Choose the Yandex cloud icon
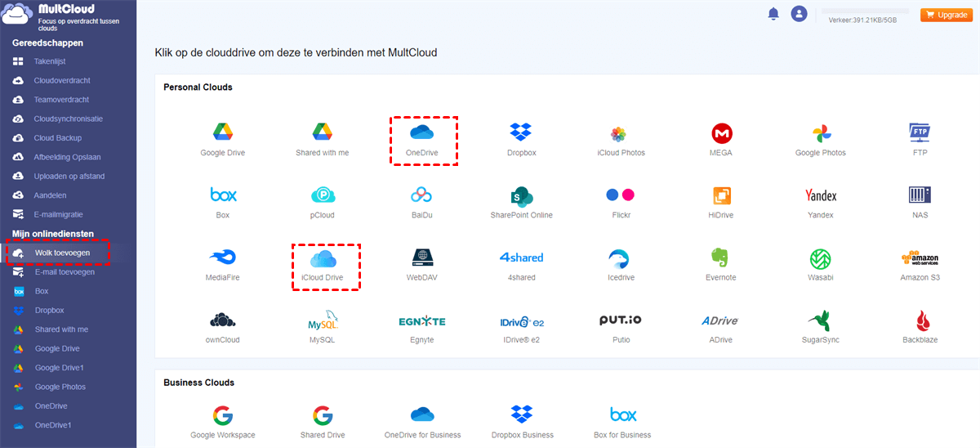The width and height of the screenshot is (980, 448). click(821, 195)
